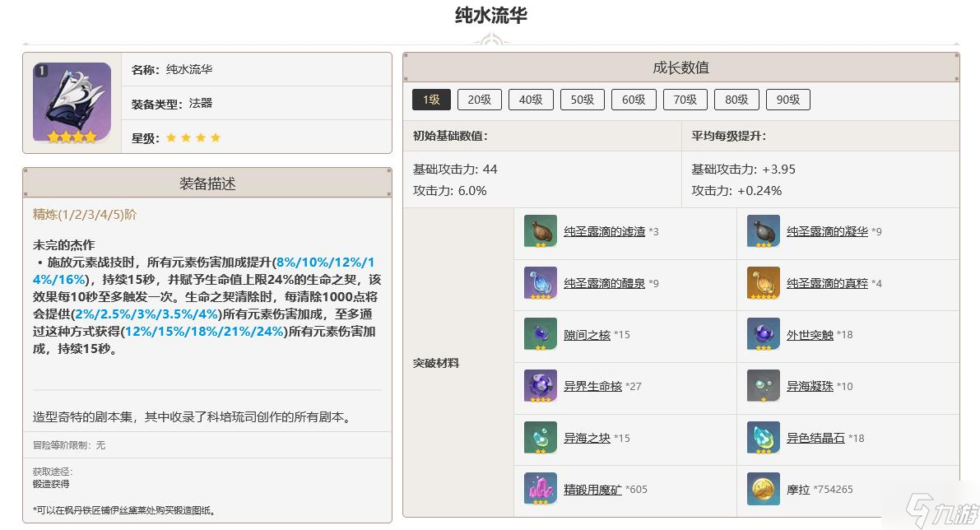Switch to the 40级 level tab
The width and height of the screenshot is (980, 530).
coord(531,100)
